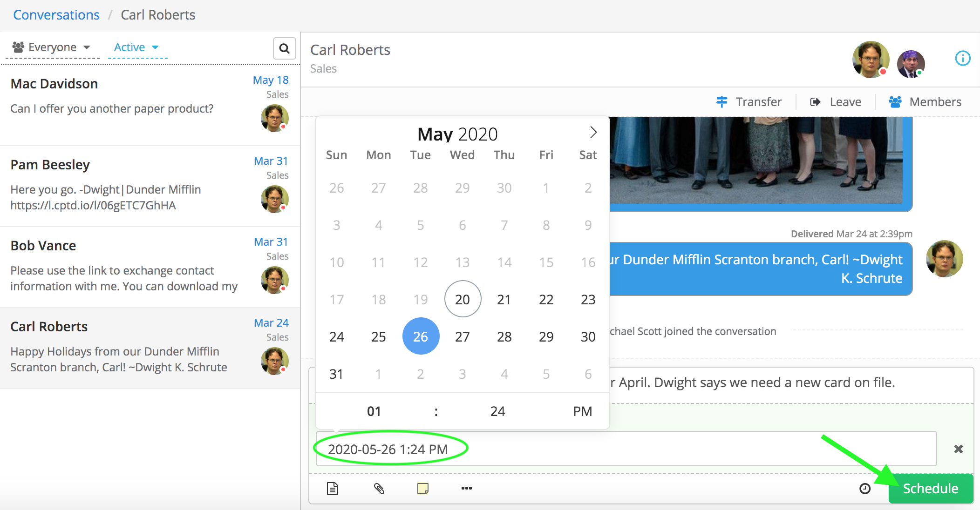Viewport: 980px width, 510px height.
Task: Click the minutes value 24
Action: click(497, 411)
